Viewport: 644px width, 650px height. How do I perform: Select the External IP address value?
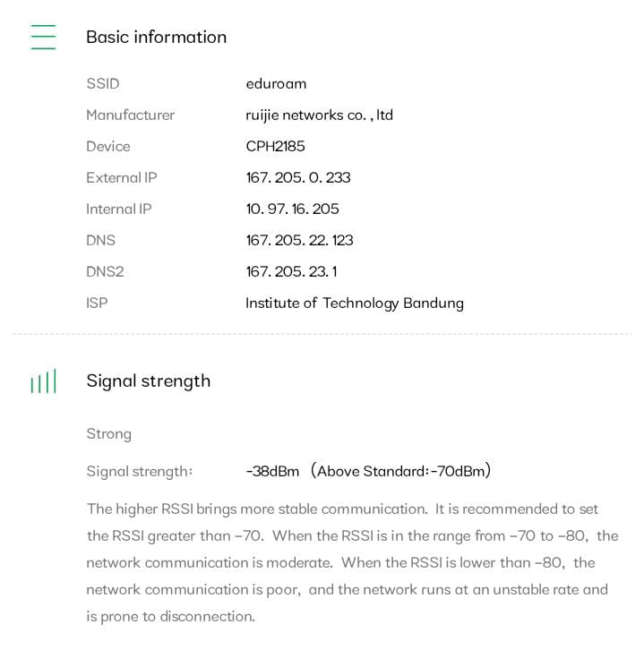(298, 177)
